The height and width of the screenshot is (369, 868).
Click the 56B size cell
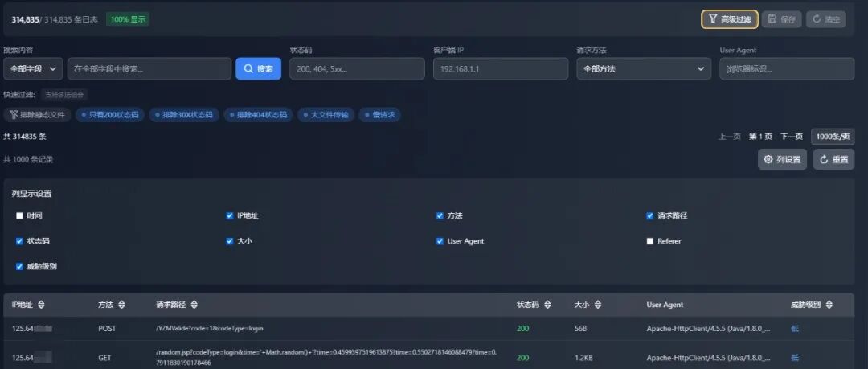click(581, 329)
